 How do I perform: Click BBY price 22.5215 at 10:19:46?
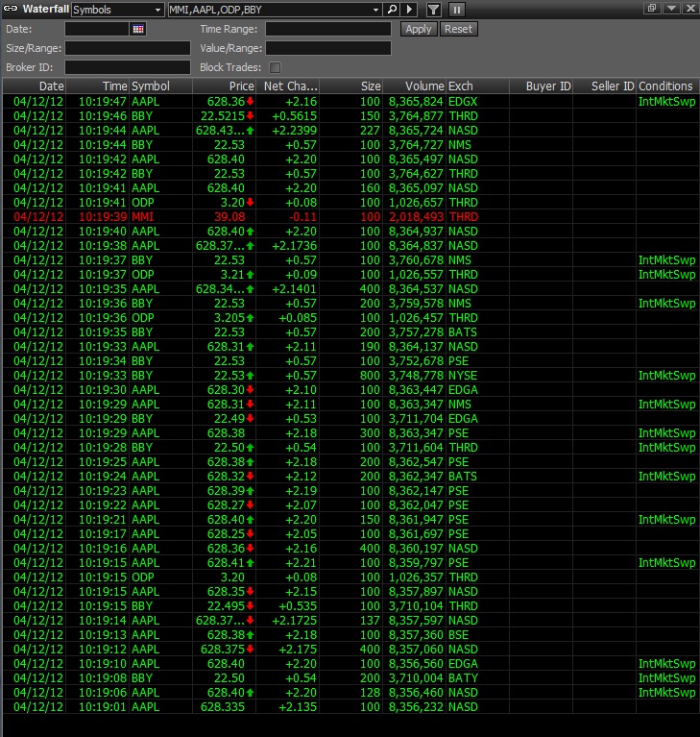click(x=222, y=116)
